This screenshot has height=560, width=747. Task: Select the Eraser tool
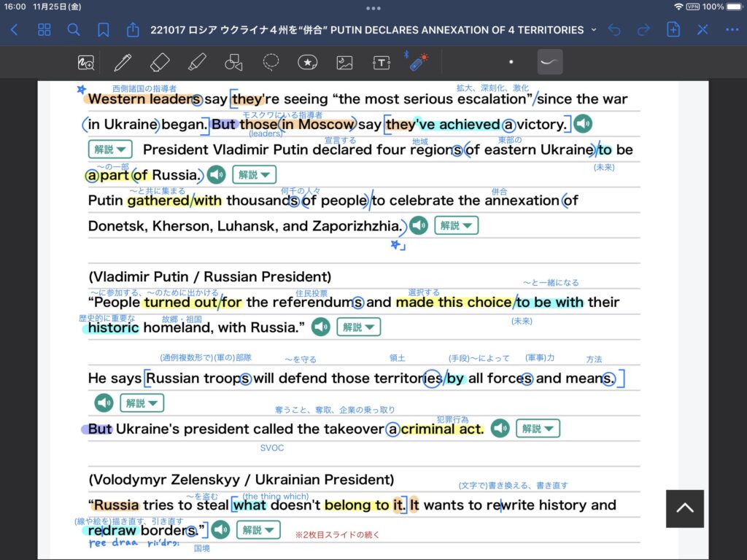[160, 63]
